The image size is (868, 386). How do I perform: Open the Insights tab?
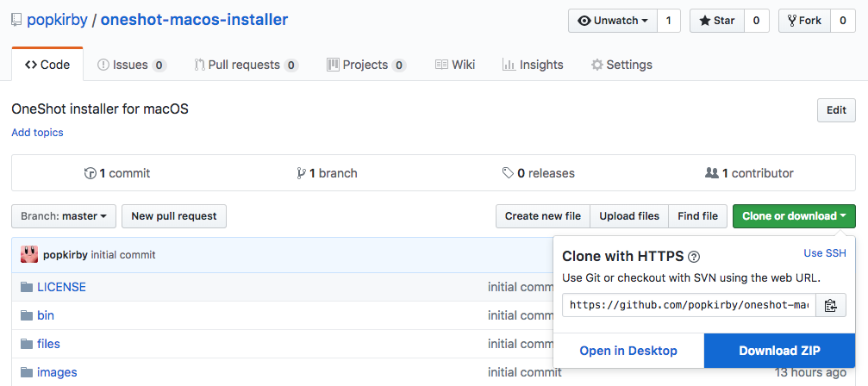pyautogui.click(x=533, y=65)
